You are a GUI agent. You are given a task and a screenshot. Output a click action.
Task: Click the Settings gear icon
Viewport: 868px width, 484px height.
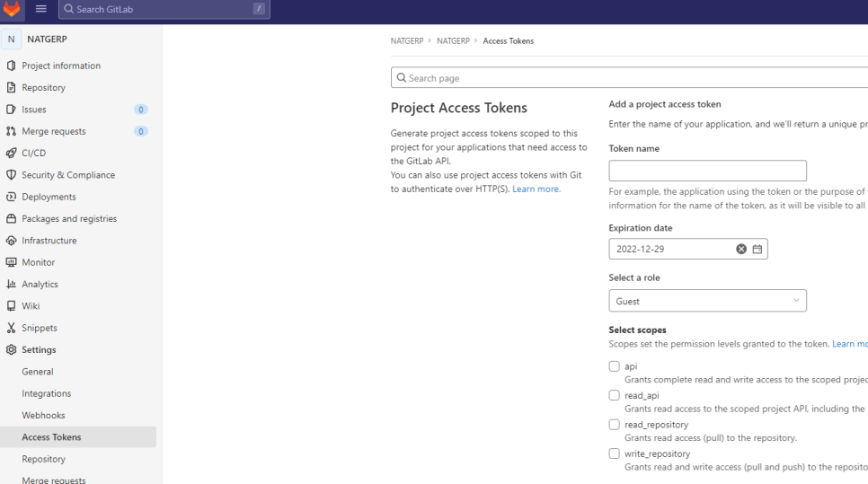(x=11, y=349)
